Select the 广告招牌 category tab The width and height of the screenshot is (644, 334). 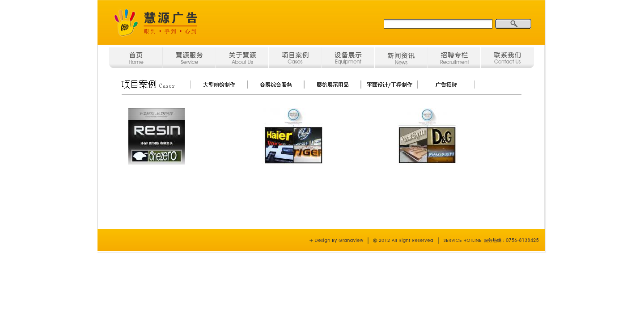(446, 85)
